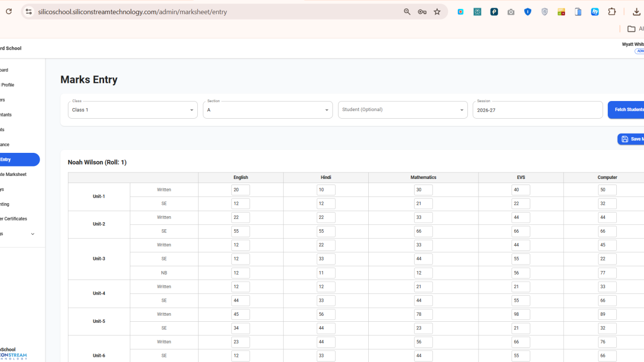
Task: Open the grey camera extension icon
Action: point(511,12)
